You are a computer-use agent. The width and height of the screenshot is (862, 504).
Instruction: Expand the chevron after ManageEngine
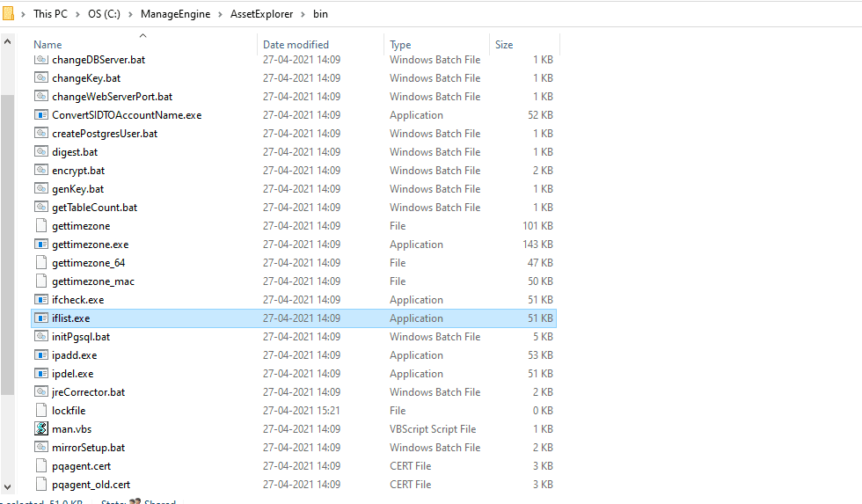tap(220, 14)
